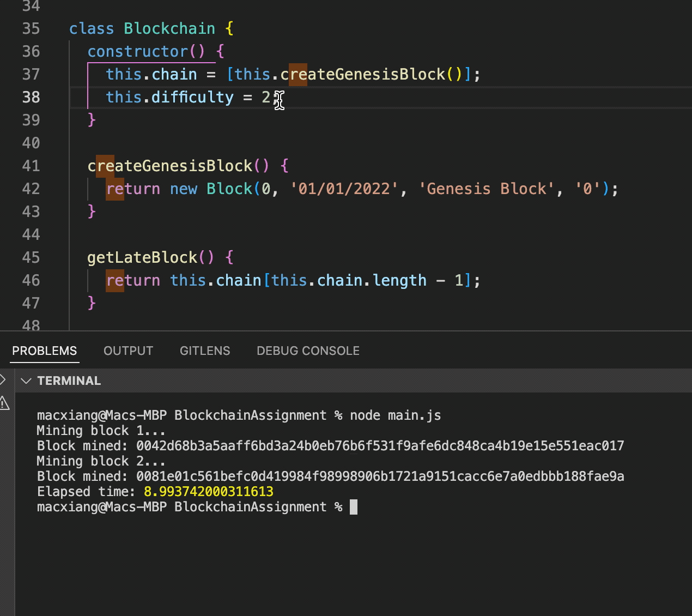Switch to the DEBUG CONSOLE tab
Viewport: 692px width, 616px height.
click(308, 351)
